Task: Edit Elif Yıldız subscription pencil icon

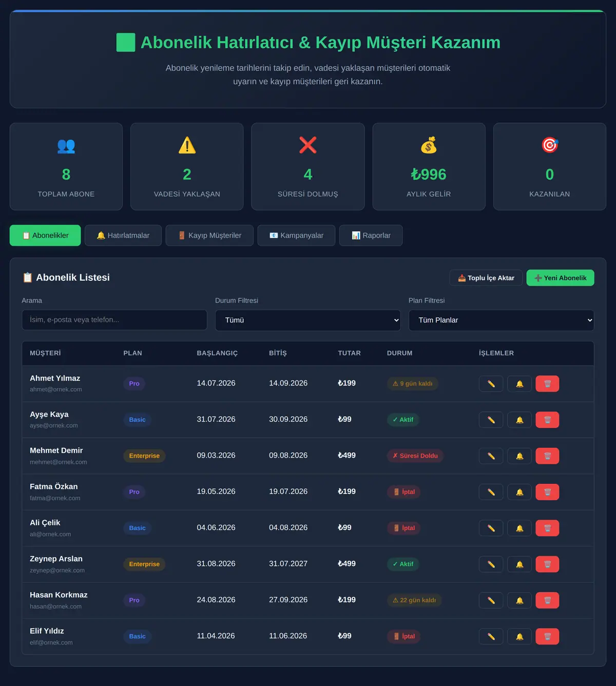Action: [x=491, y=636]
